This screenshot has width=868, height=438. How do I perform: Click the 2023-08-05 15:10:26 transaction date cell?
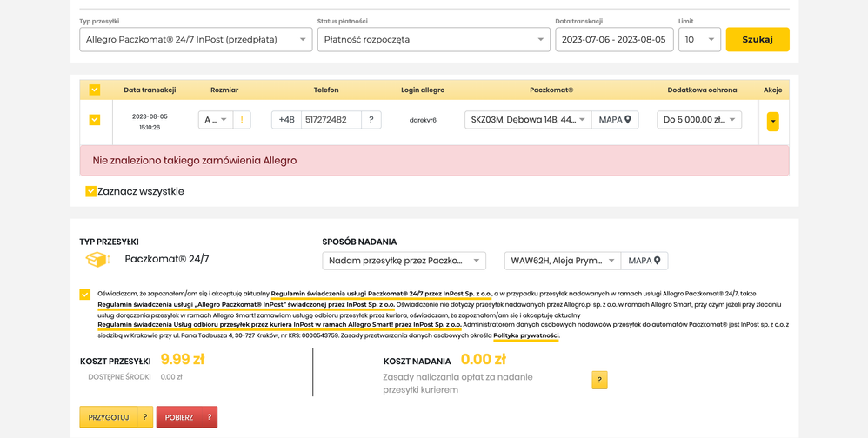150,122
